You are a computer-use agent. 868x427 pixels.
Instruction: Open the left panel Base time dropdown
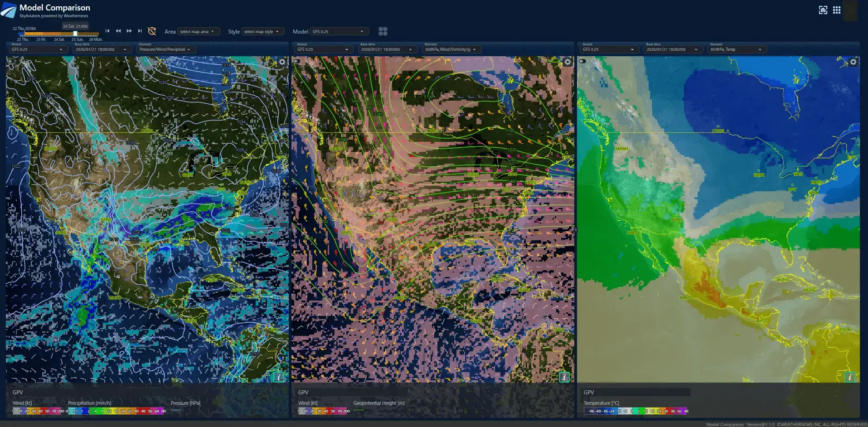[102, 49]
